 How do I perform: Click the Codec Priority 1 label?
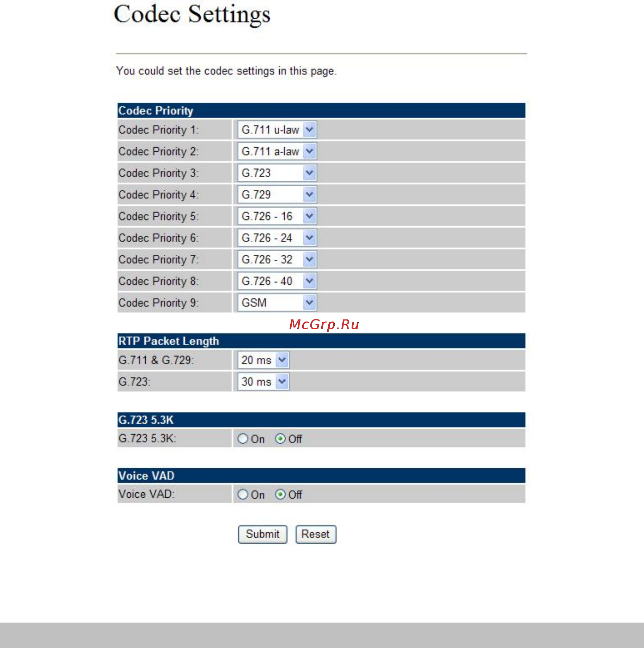(159, 130)
